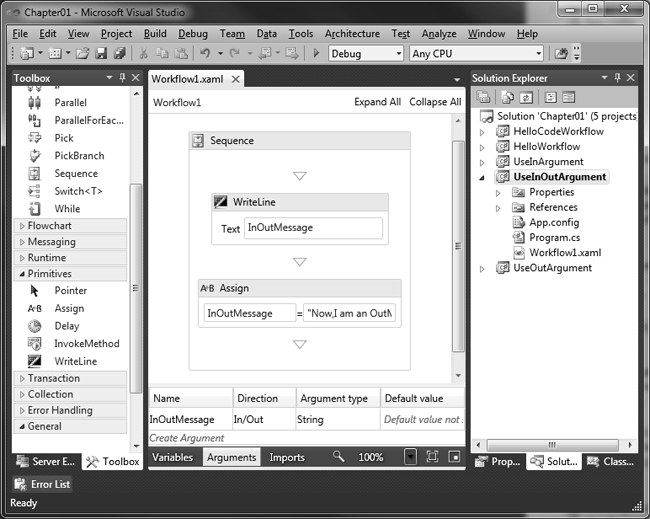Click the Fit to Screen designer icon
Viewport: 650px width, 519px height.
pyautogui.click(x=432, y=457)
